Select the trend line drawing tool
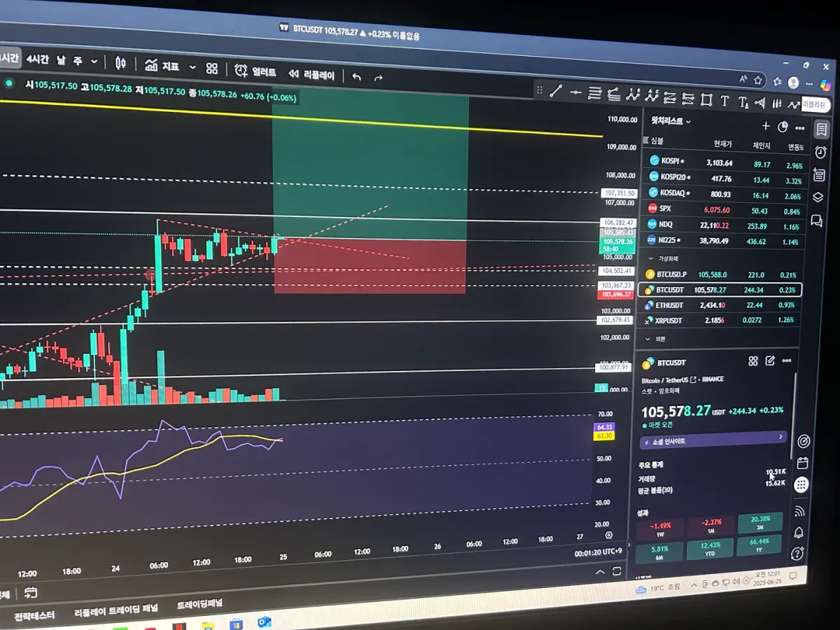Image resolution: width=840 pixels, height=630 pixels. pyautogui.click(x=556, y=90)
